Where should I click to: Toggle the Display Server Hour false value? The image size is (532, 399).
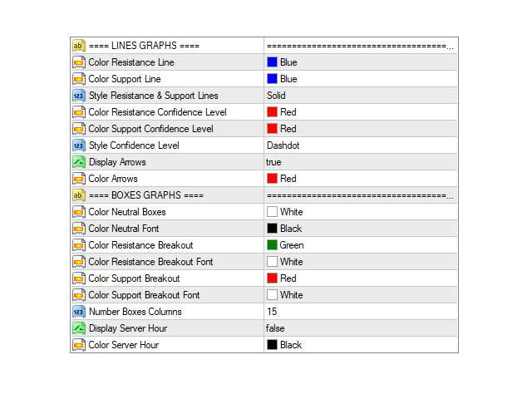click(361, 328)
